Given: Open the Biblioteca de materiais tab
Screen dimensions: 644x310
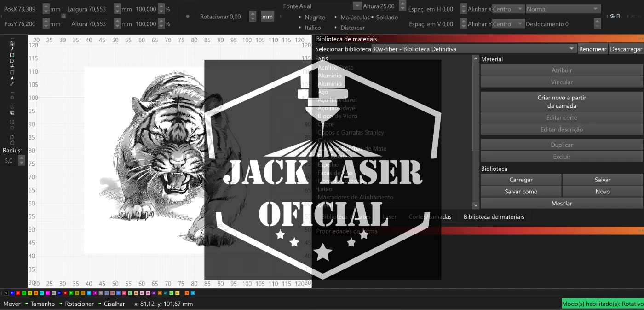Looking at the screenshot, I should [494, 217].
